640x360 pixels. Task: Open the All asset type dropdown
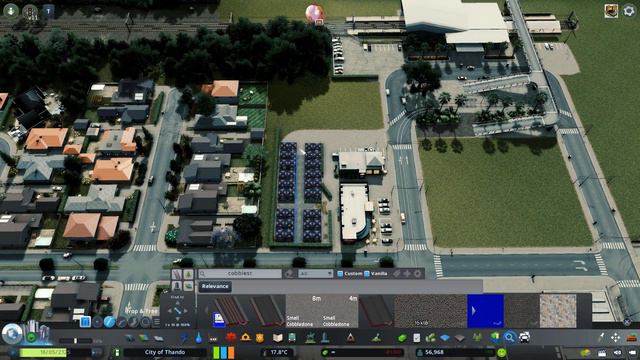click(315, 273)
